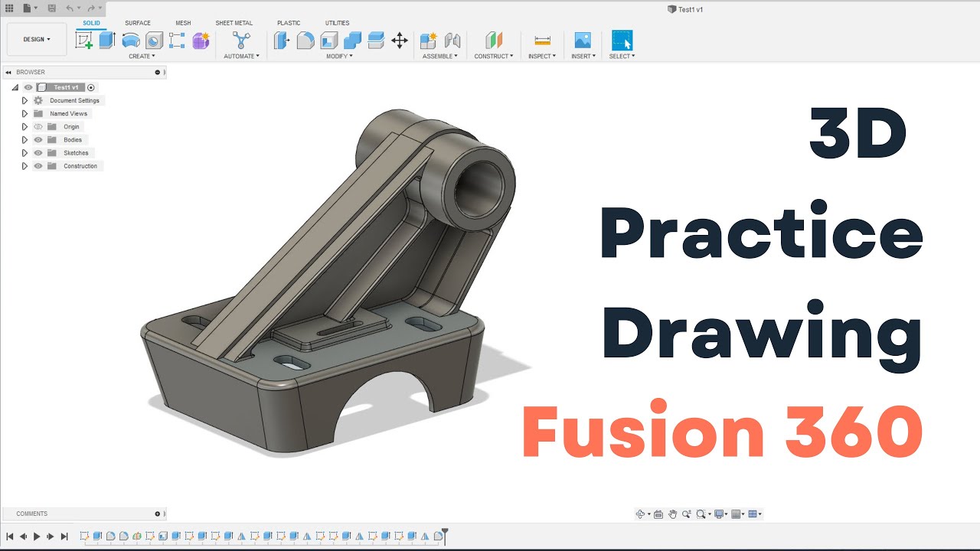
Task: Jump to timeline beginning button
Action: pos(10,536)
